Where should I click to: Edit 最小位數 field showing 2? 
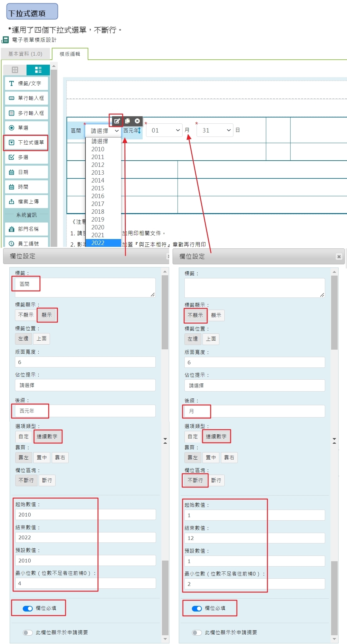pyautogui.click(x=255, y=584)
